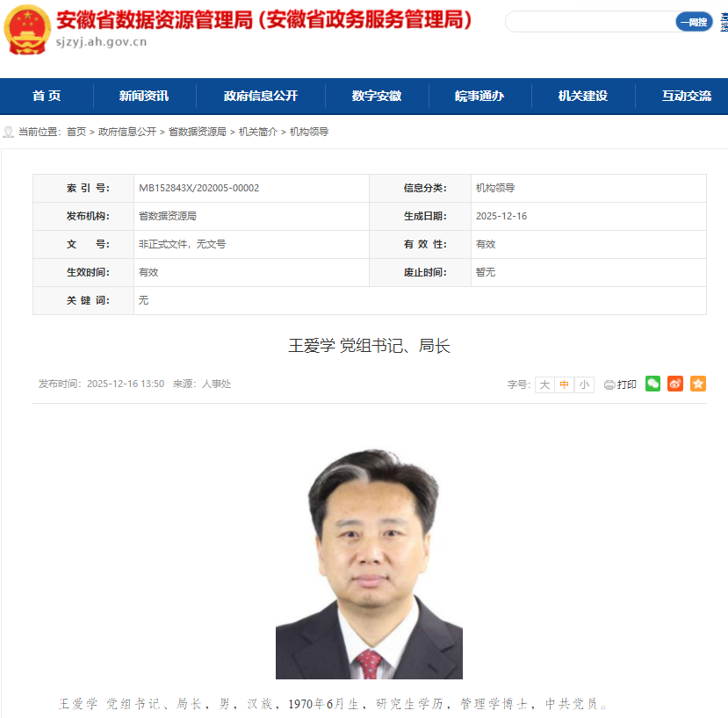Expand the 皖事通办 navigation menu
Screen dimensions: 728x718
pyautogui.click(x=479, y=96)
